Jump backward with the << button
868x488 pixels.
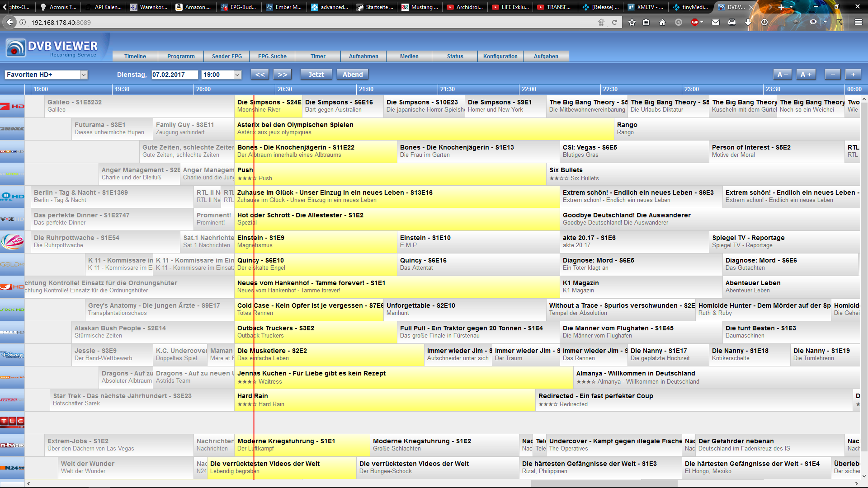(260, 75)
